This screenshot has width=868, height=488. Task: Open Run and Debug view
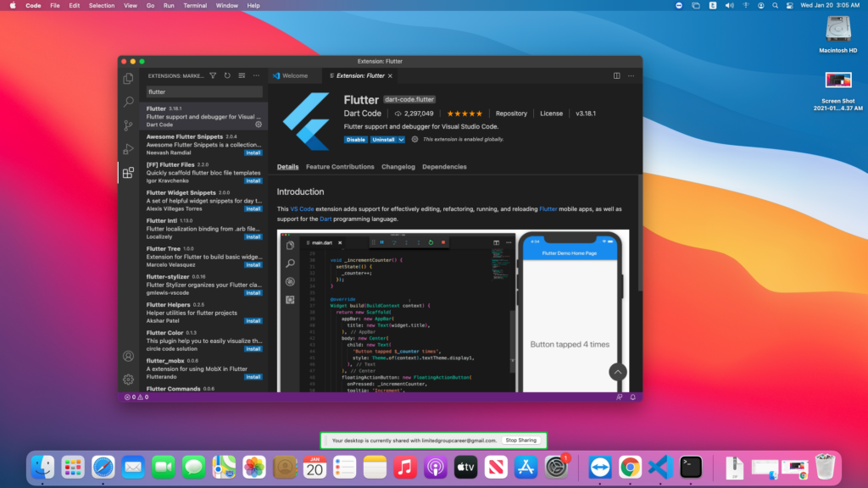129,149
